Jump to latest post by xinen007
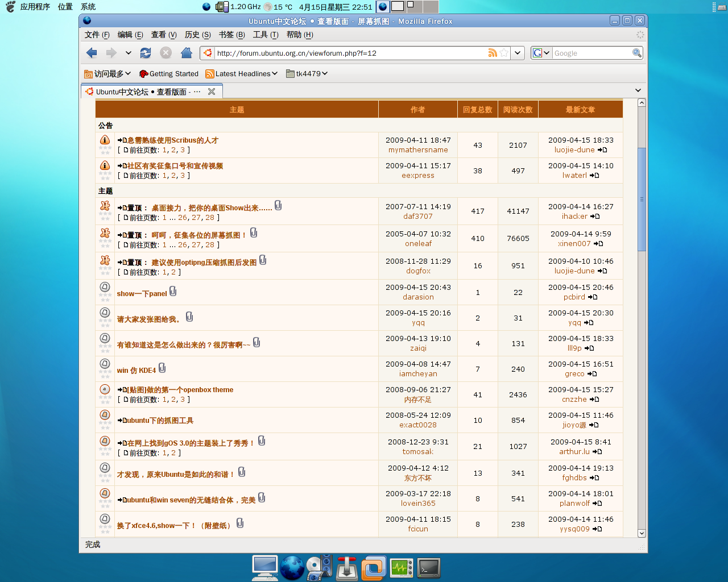728x582 pixels. pos(598,244)
